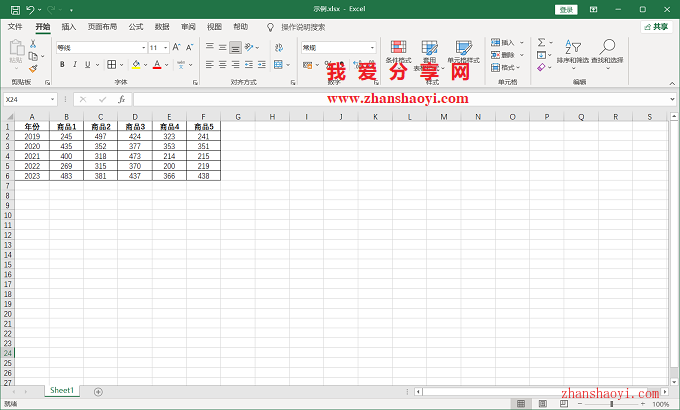Open the Merge and Center dropdown
Viewport: 680px width, 410px height.
[288, 65]
